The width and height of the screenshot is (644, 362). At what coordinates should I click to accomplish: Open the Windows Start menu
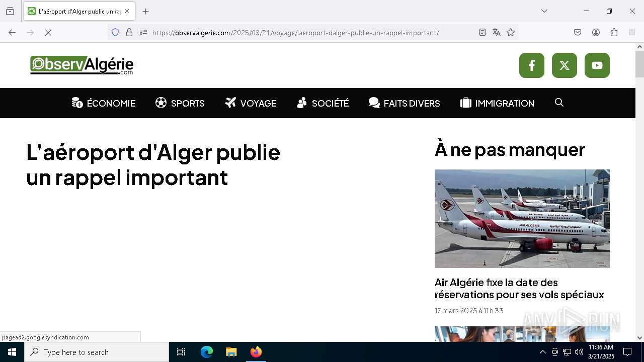12,352
